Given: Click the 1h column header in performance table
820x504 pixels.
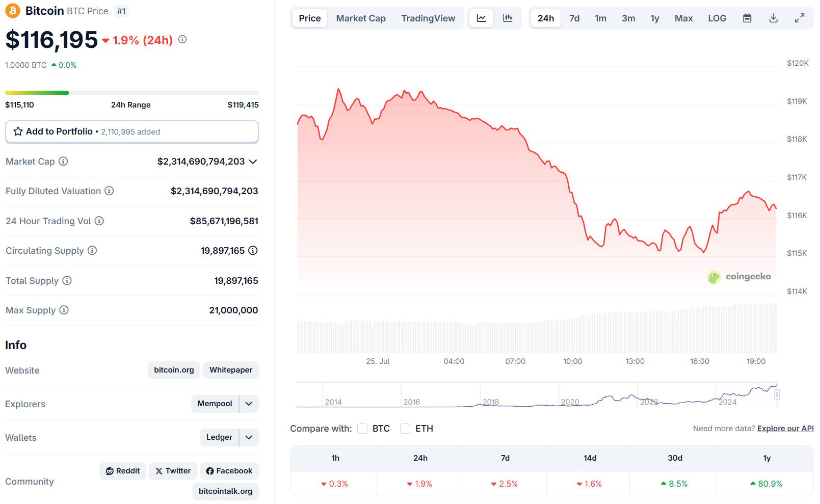Looking at the screenshot, I should point(335,458).
